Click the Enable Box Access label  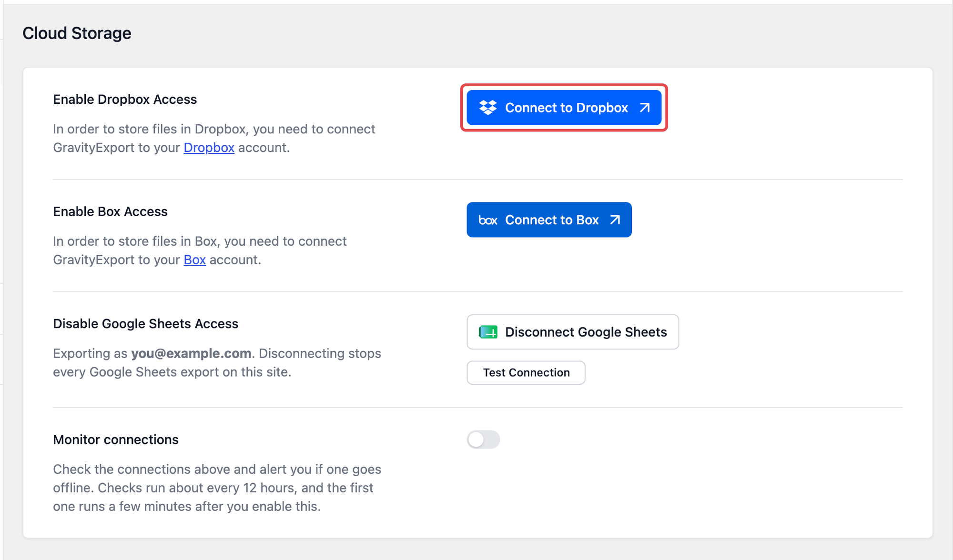[110, 211]
